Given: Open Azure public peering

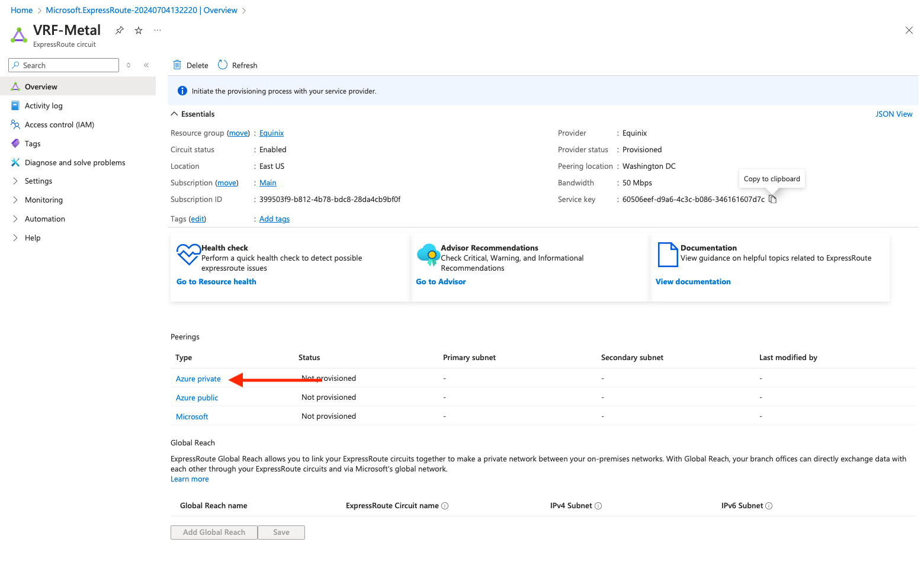Looking at the screenshot, I should point(197,398).
